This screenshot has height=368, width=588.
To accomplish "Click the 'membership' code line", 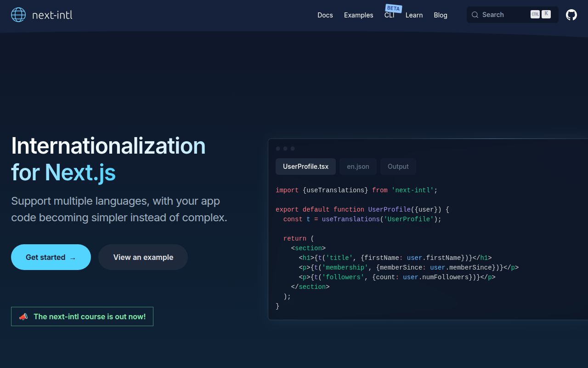I will click(x=408, y=267).
